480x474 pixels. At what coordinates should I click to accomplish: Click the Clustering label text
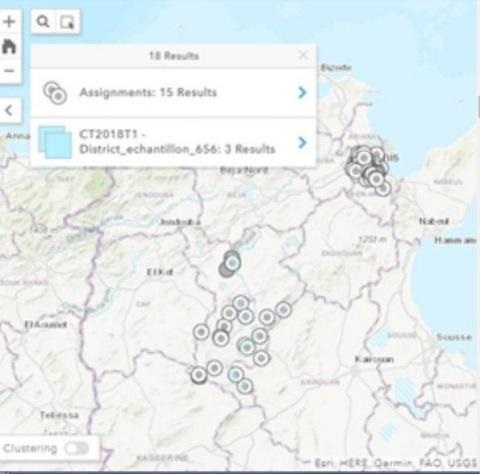click(x=30, y=448)
